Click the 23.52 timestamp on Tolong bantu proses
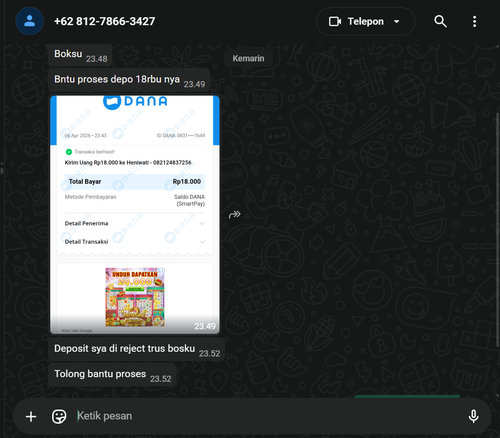 (161, 379)
